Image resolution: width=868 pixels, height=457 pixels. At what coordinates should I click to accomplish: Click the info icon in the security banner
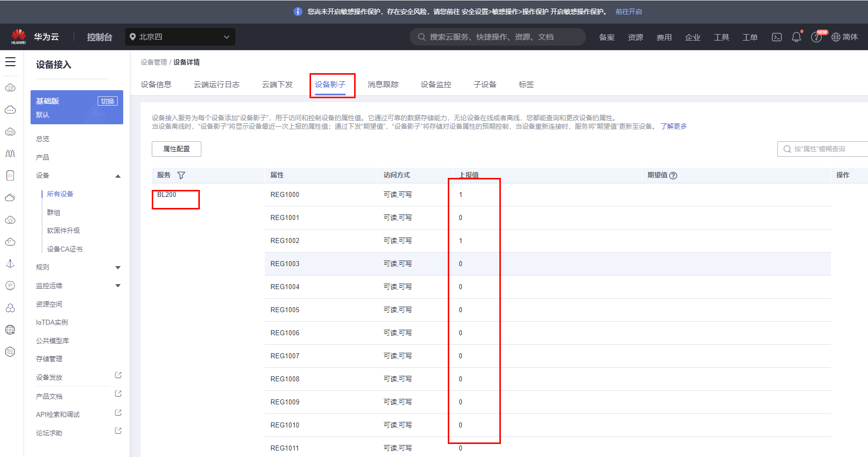(x=298, y=12)
